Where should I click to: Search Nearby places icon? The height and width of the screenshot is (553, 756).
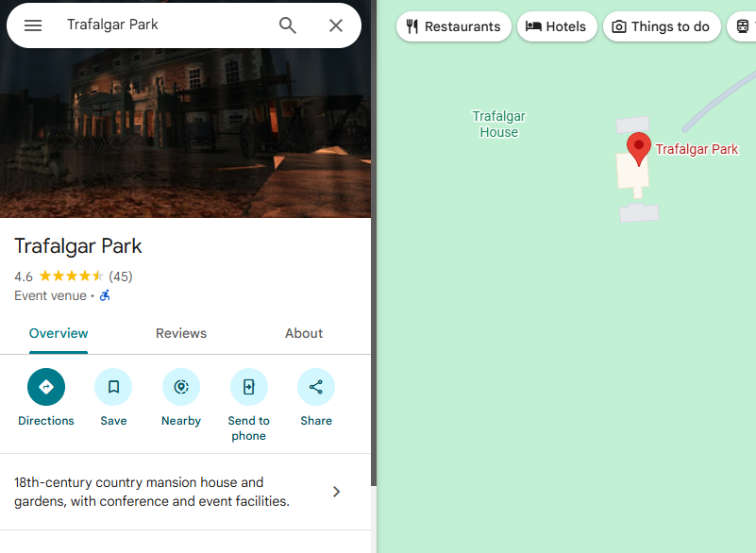(181, 387)
